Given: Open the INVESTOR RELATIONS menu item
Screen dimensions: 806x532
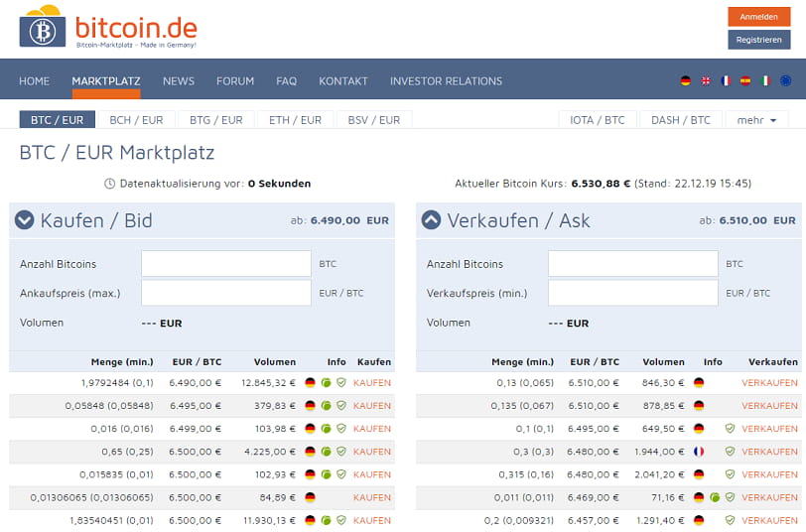Looking at the screenshot, I should (x=447, y=81).
